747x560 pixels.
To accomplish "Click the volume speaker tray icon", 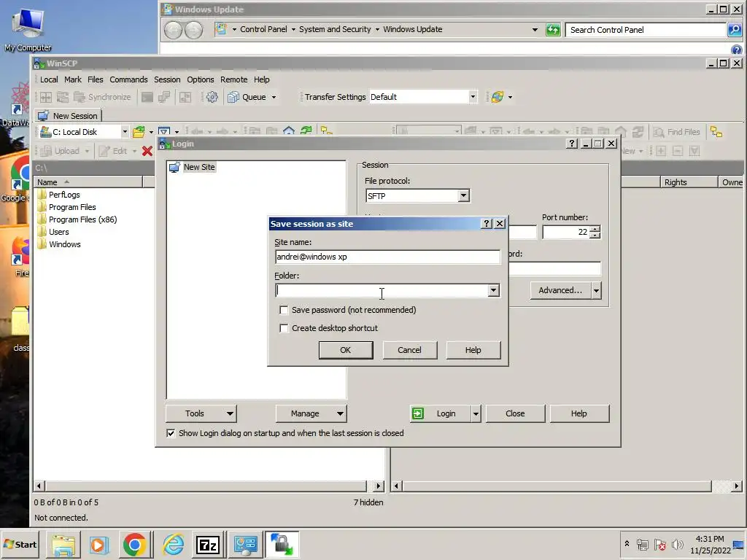I will pyautogui.click(x=677, y=544).
